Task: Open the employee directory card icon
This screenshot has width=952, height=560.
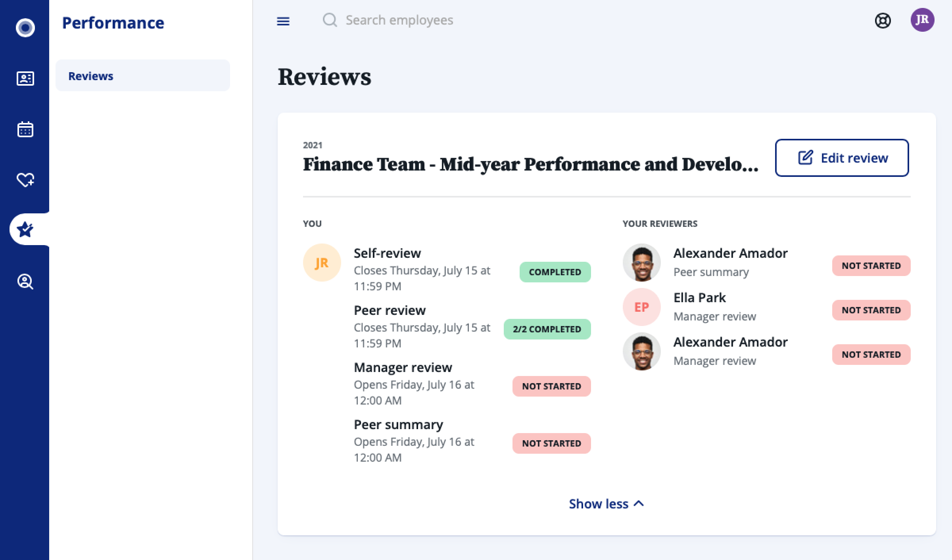Action: (25, 79)
